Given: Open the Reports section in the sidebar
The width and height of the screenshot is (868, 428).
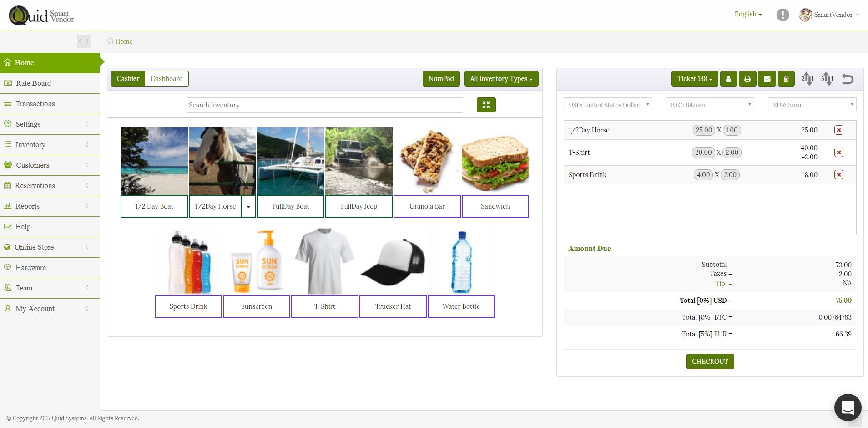Looking at the screenshot, I should [x=27, y=206].
